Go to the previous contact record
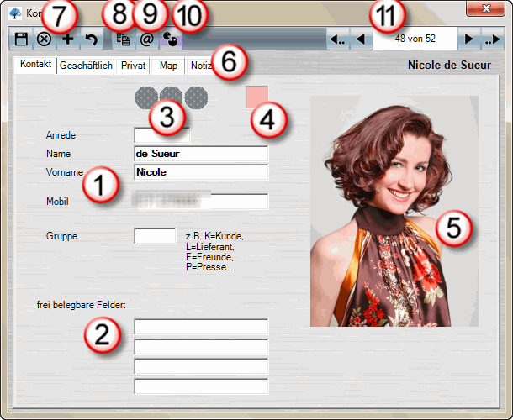The image size is (513, 420). click(361, 39)
